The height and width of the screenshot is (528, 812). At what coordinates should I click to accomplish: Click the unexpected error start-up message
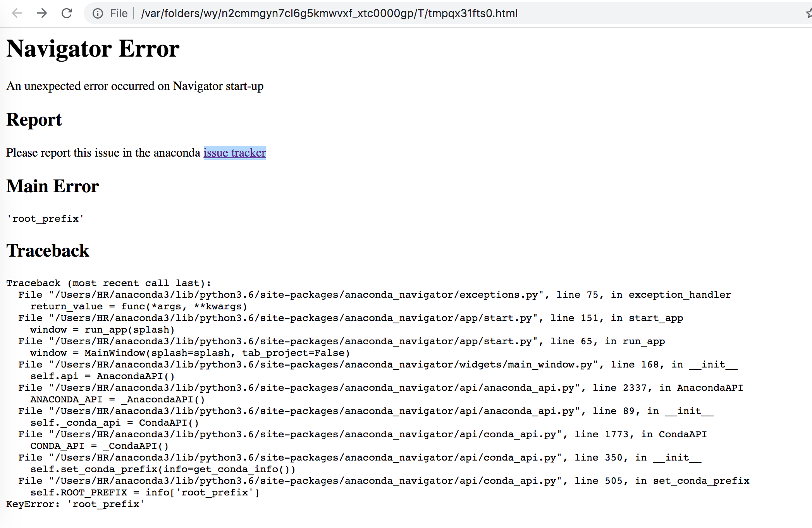click(x=135, y=86)
